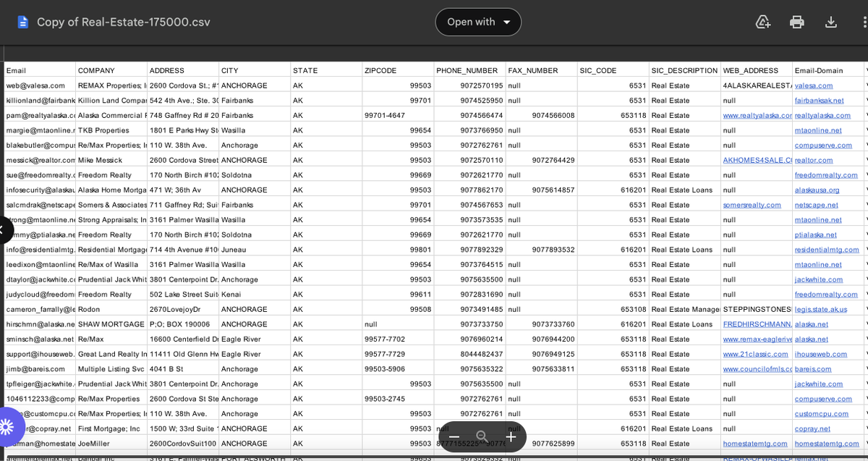Select the PHONE_NUMBER header cell

[x=469, y=70]
